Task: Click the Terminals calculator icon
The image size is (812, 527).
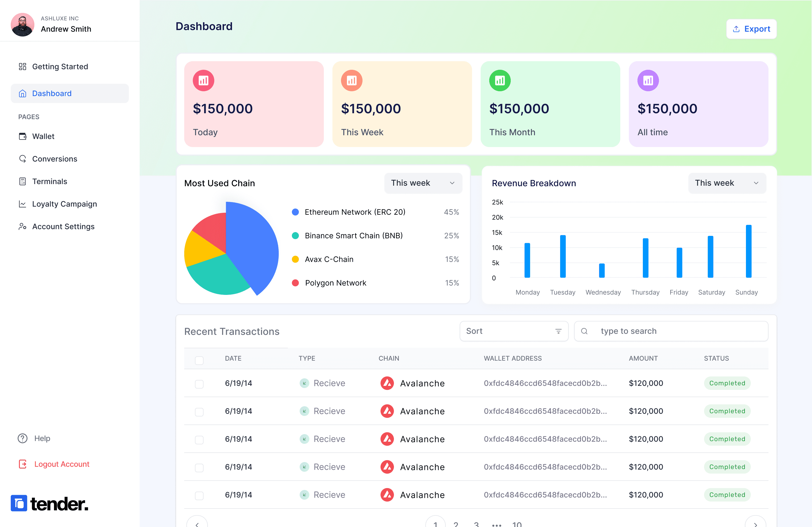Action: (x=23, y=181)
